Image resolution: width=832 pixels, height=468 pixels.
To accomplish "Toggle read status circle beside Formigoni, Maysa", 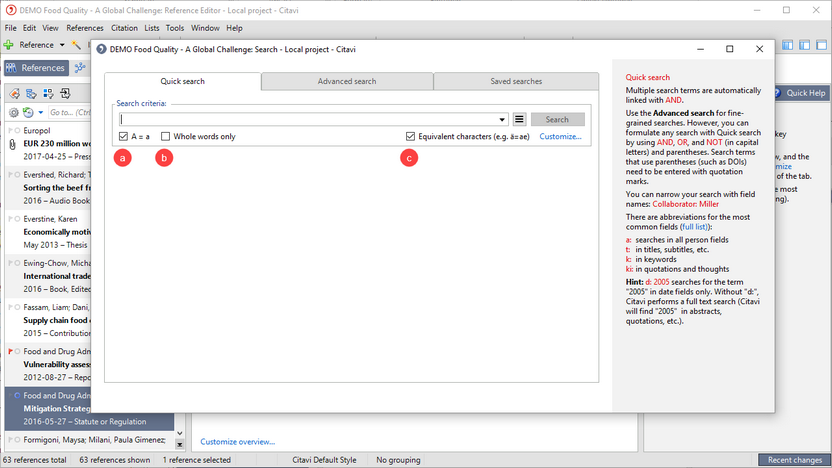I will tap(18, 440).
